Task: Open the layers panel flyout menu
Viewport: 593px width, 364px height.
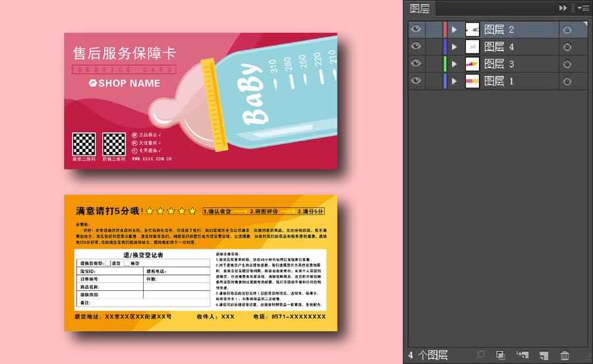Action: tap(583, 8)
